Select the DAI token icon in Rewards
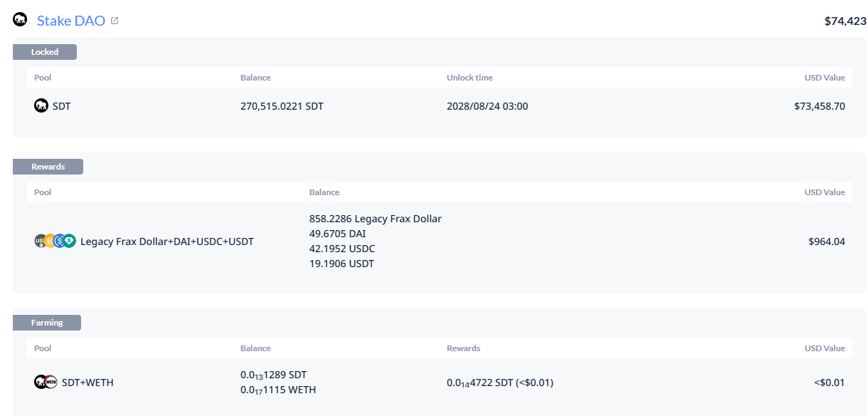 coord(50,241)
